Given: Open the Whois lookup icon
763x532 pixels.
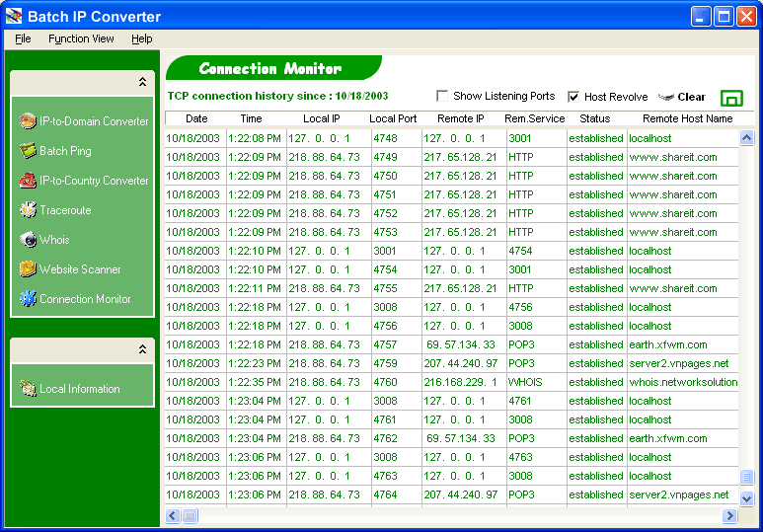Looking at the screenshot, I should (28, 240).
